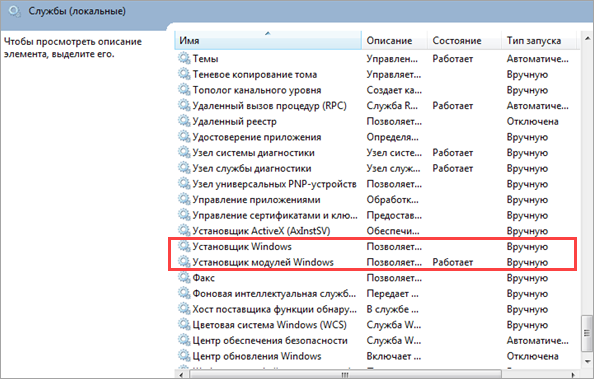Click the vertical scrollbar up arrow
This screenshot has height=379, width=594.
click(x=587, y=38)
